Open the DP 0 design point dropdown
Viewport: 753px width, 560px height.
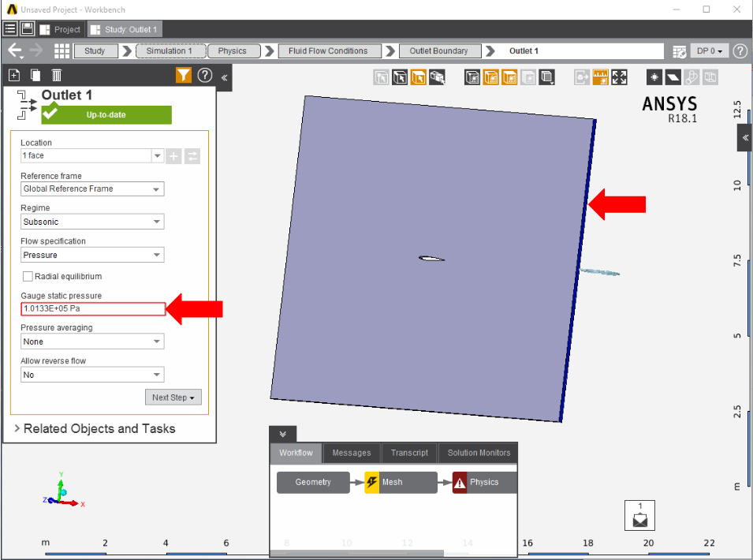click(710, 51)
